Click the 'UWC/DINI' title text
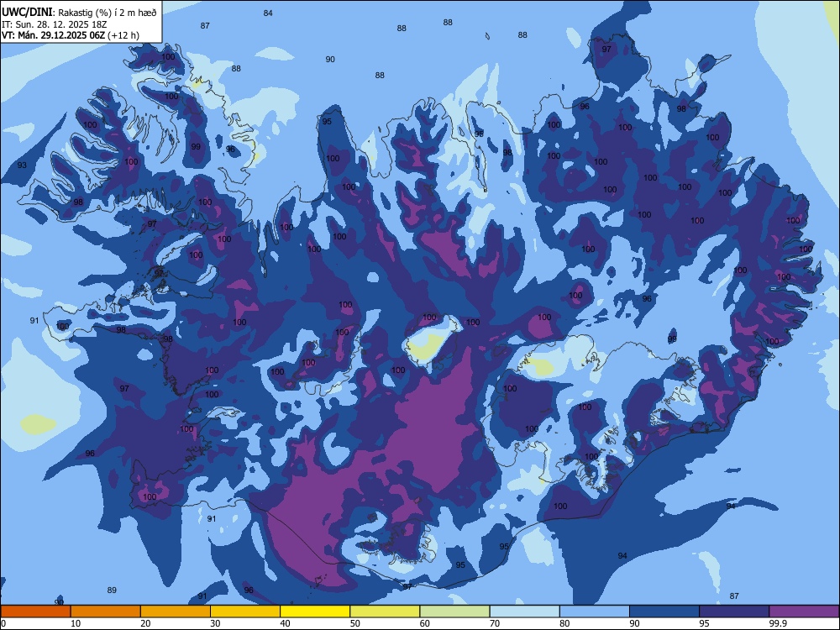 (27, 12)
